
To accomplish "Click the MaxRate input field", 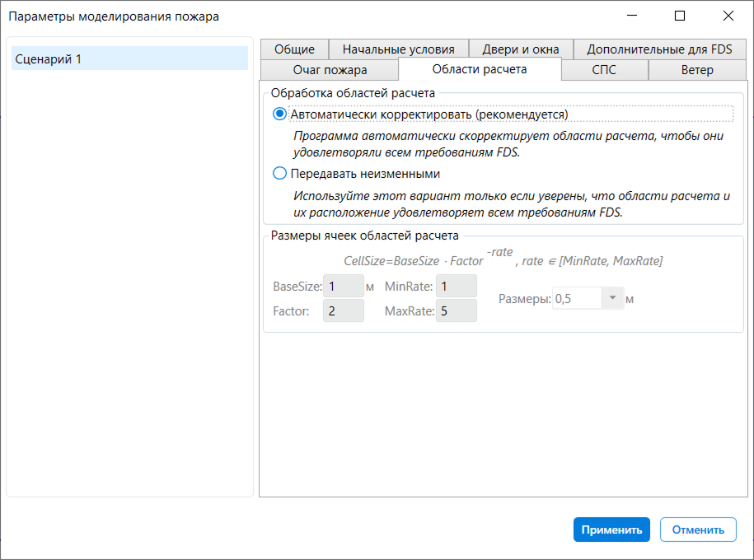I will [457, 311].
